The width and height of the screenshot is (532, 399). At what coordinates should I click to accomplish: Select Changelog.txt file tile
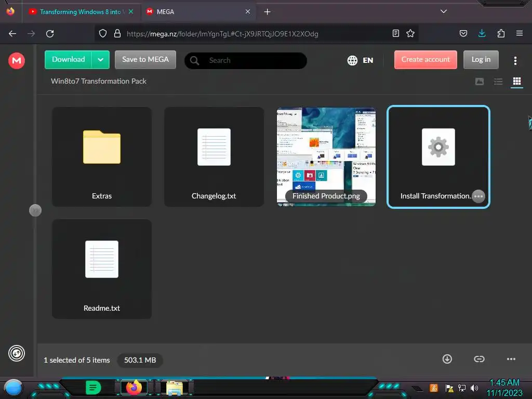coord(214,157)
